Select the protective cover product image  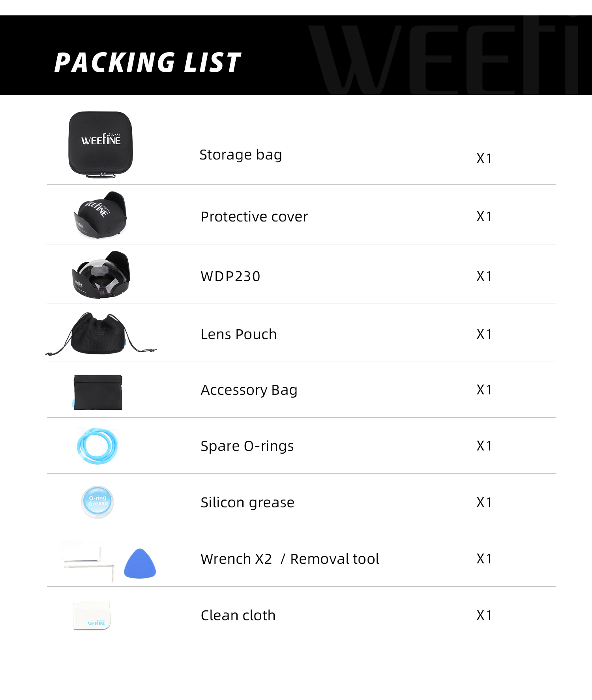tap(100, 215)
